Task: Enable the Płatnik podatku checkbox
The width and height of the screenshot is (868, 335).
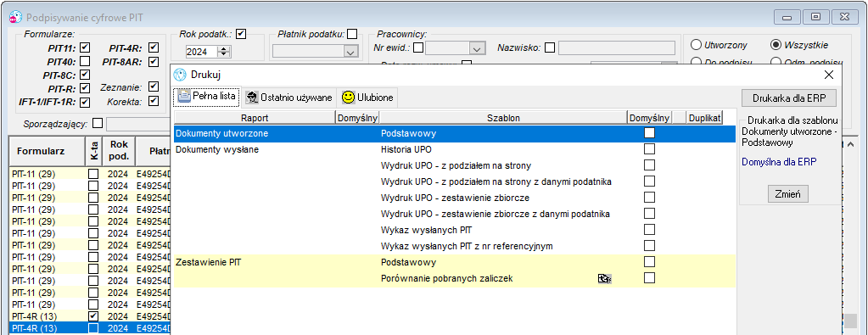Action: click(352, 34)
